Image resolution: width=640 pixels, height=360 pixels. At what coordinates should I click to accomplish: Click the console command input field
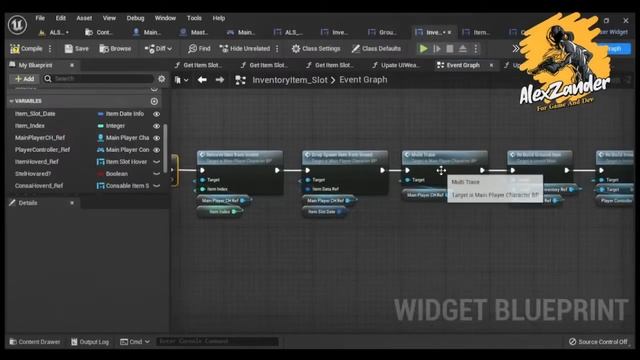[x=217, y=341]
